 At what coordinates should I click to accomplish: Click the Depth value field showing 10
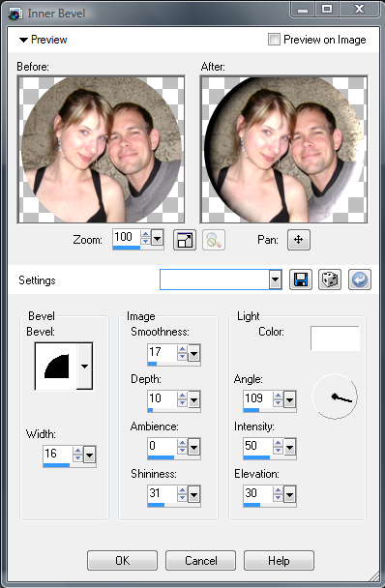163,398
